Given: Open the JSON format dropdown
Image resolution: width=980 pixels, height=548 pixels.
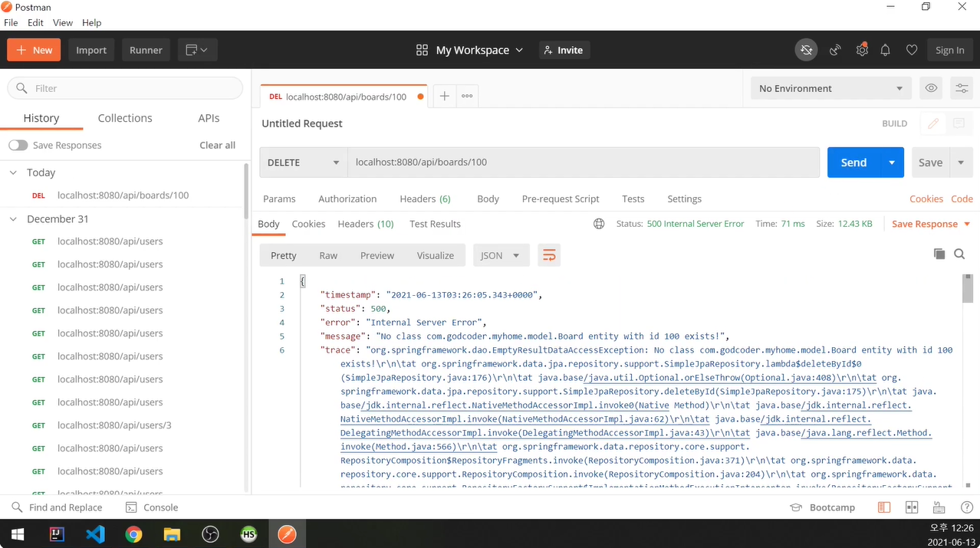Looking at the screenshot, I should (502, 255).
